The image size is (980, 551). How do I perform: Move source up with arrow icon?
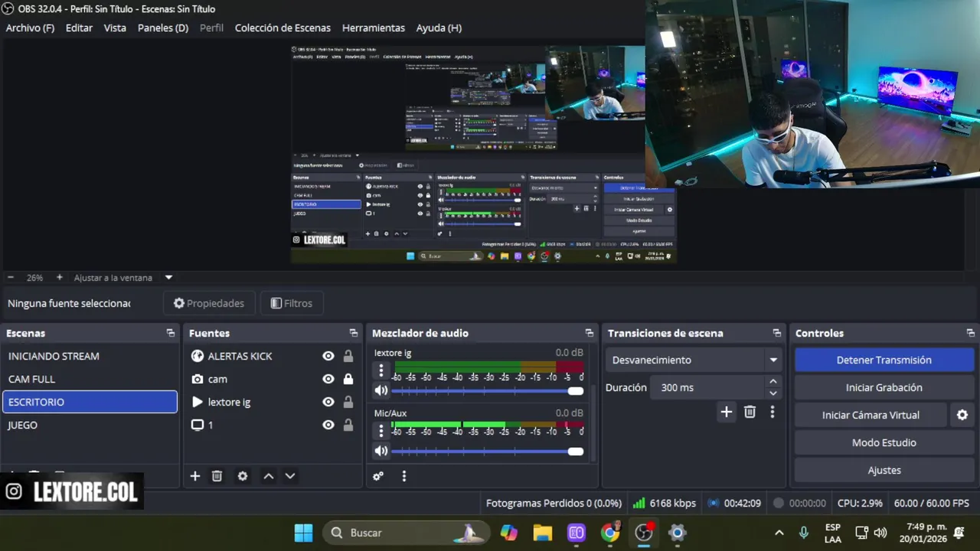[x=269, y=476]
